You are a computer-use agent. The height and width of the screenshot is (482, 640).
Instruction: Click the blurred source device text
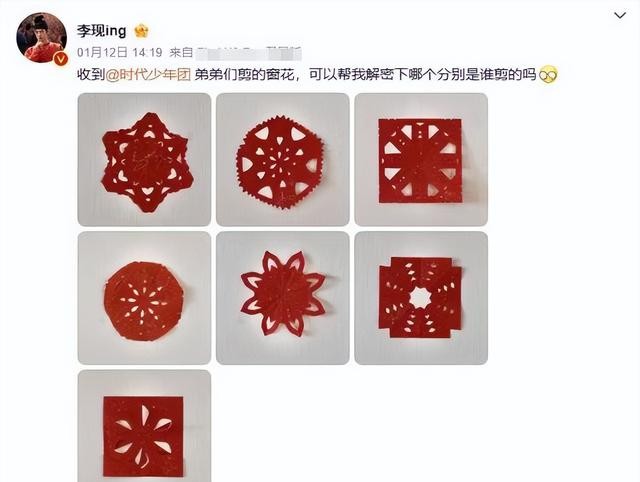(249, 53)
